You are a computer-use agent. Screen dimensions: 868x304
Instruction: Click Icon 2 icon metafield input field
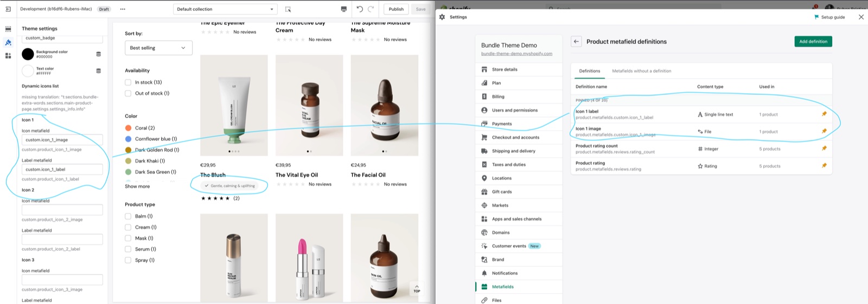62,210
